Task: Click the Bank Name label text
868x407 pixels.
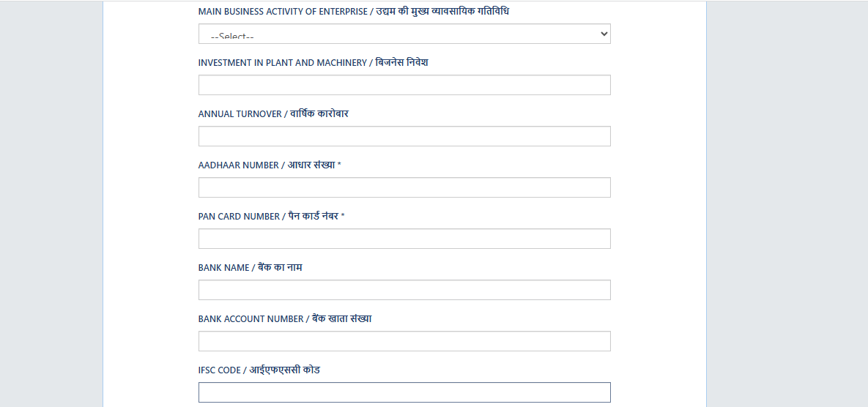Action: 250,268
